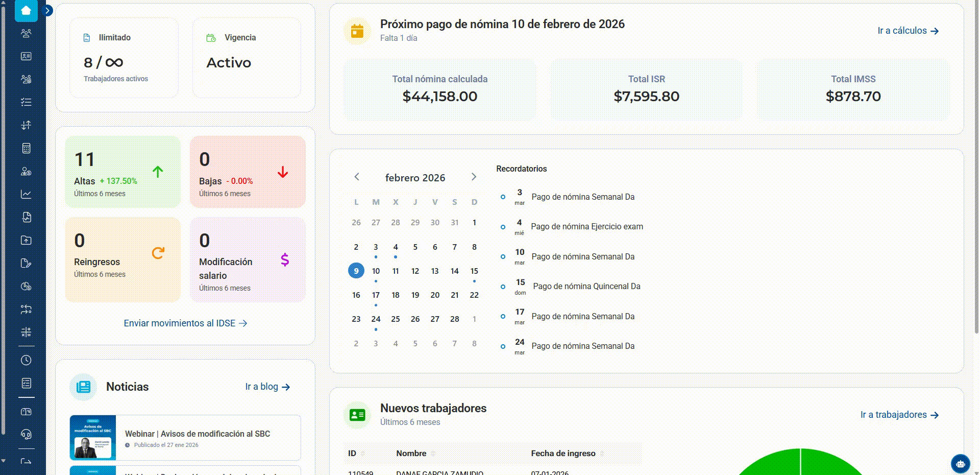The width and height of the screenshot is (980, 475).
Task: Open the Ir a cálculos link
Action: [x=908, y=31]
